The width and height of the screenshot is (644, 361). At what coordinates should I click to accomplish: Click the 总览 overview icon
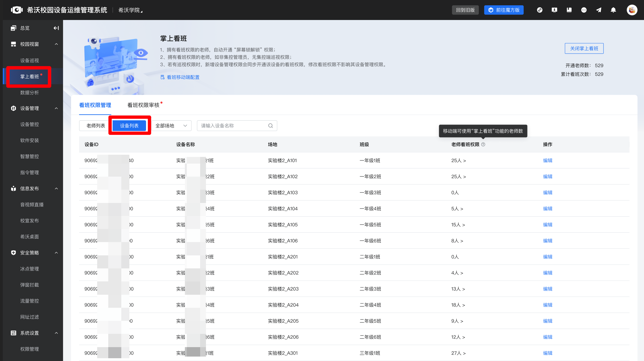[x=13, y=28]
